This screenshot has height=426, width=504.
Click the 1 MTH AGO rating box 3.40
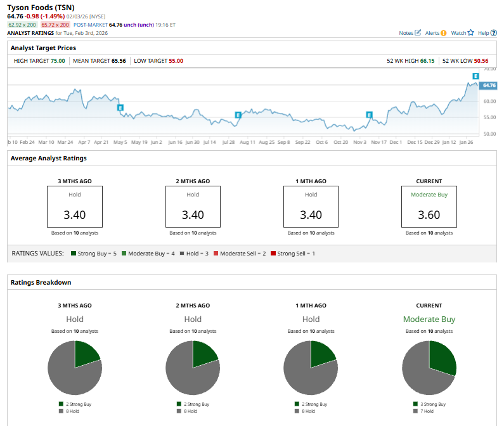pos(311,207)
